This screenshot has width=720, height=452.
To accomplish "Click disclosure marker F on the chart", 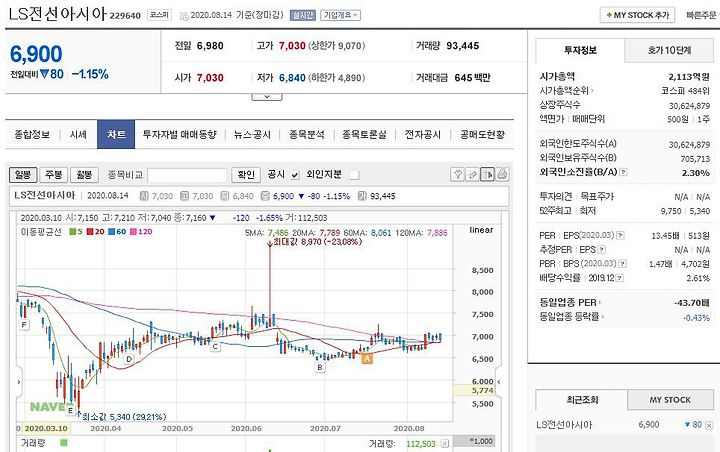I will point(24,325).
